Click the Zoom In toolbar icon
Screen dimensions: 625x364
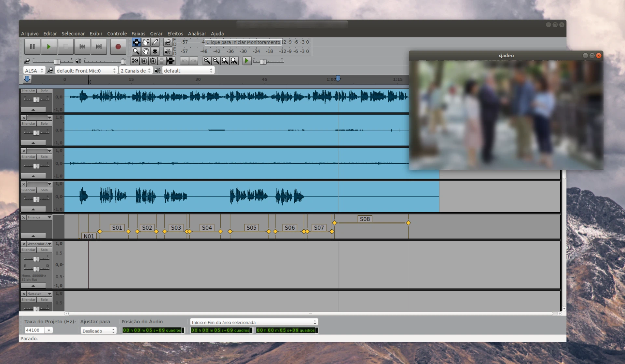[x=207, y=61]
